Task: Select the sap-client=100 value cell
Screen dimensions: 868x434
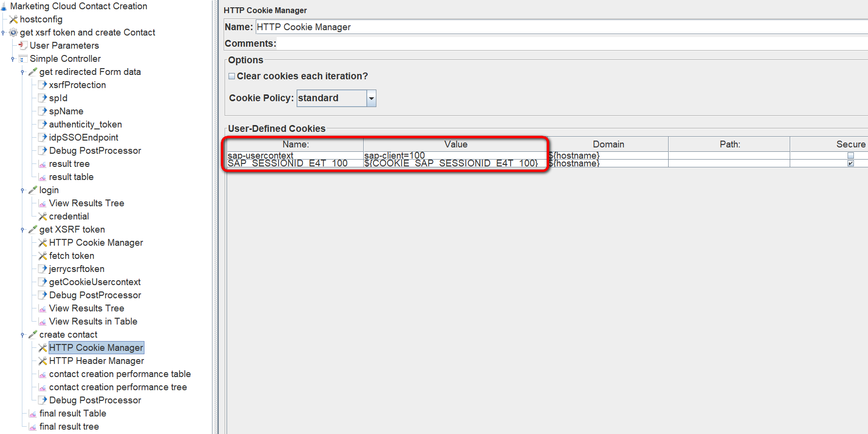Action: pyautogui.click(x=456, y=156)
